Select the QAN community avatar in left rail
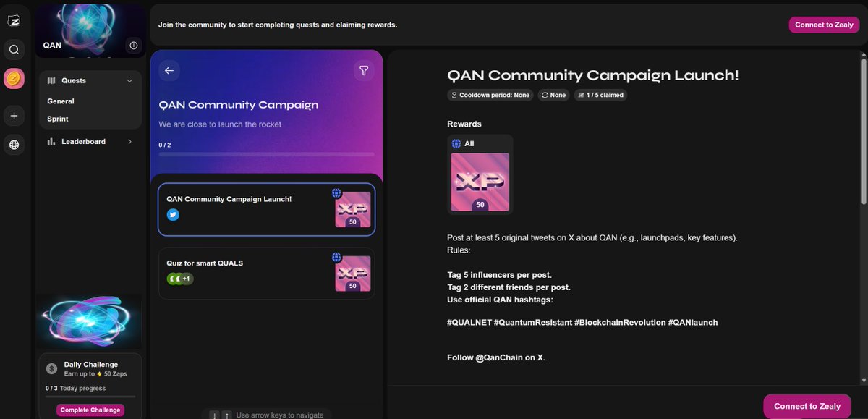 [14, 79]
